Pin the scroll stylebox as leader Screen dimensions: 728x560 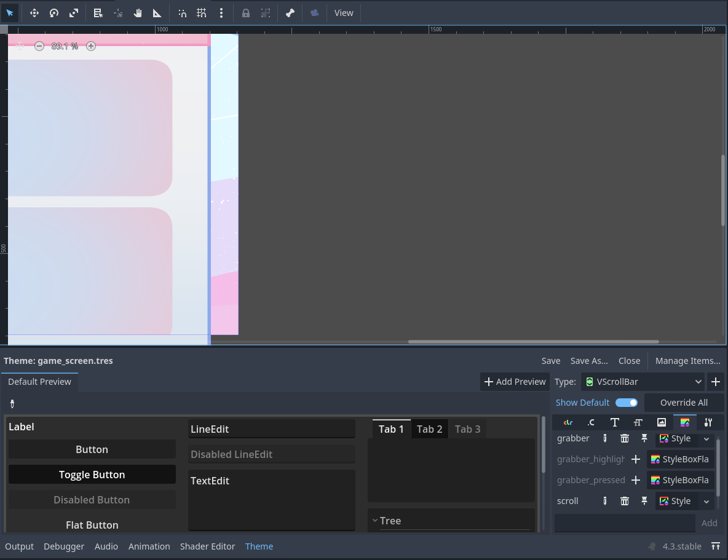pyautogui.click(x=644, y=501)
